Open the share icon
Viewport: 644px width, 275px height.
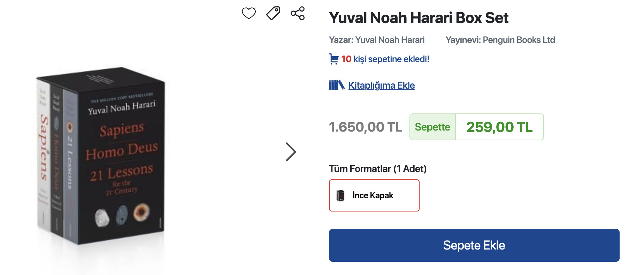point(298,13)
